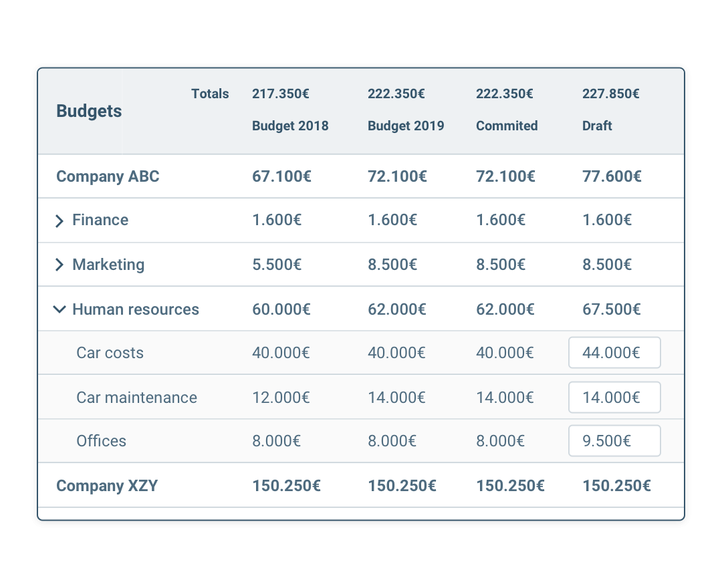Collapse the Human resources row chevron
This screenshot has height=588, width=722.
point(59,309)
